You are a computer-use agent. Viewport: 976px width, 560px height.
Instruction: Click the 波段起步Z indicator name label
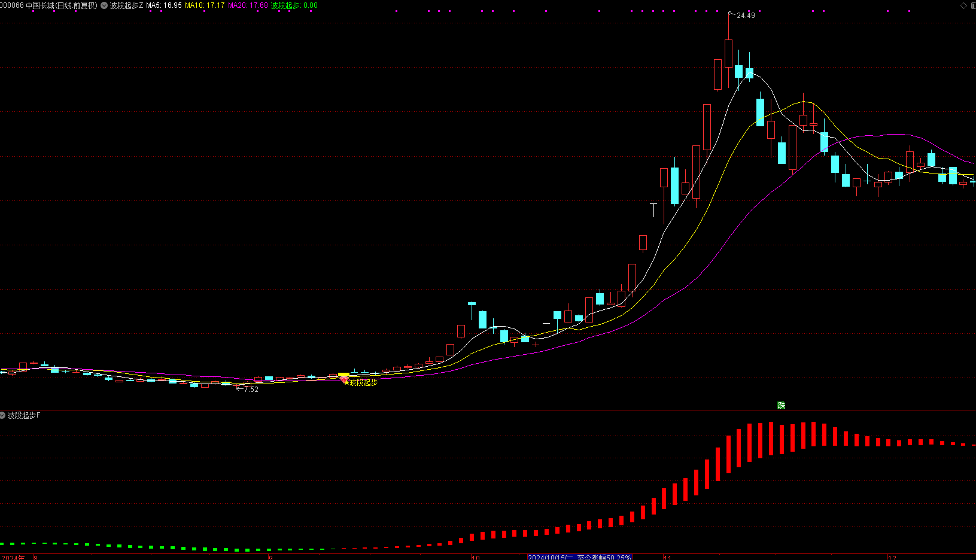[x=126, y=5]
